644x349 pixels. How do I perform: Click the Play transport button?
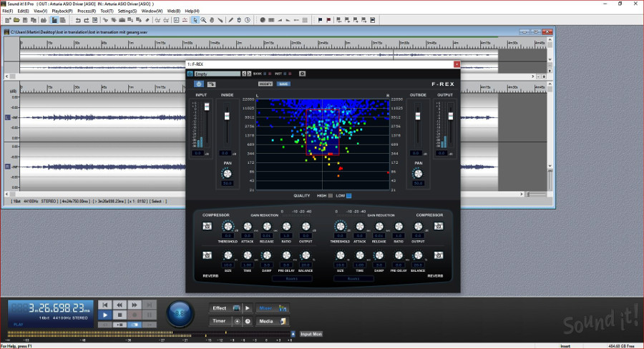pyautogui.click(x=105, y=315)
